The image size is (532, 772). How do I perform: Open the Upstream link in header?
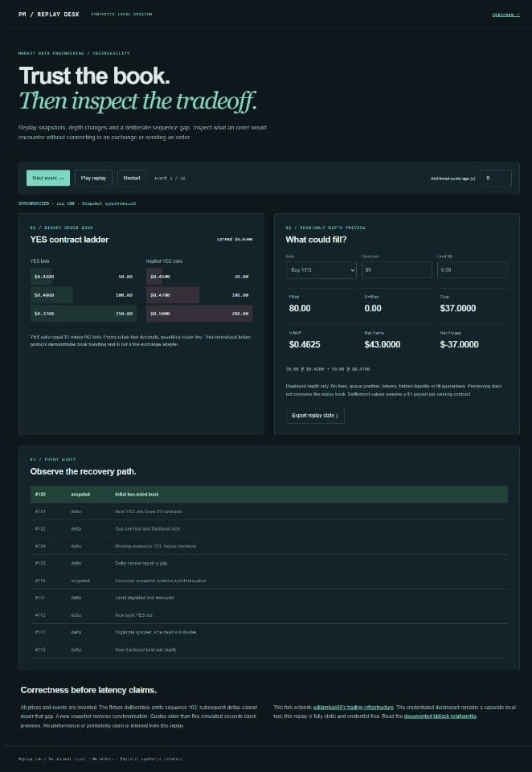(x=506, y=14)
